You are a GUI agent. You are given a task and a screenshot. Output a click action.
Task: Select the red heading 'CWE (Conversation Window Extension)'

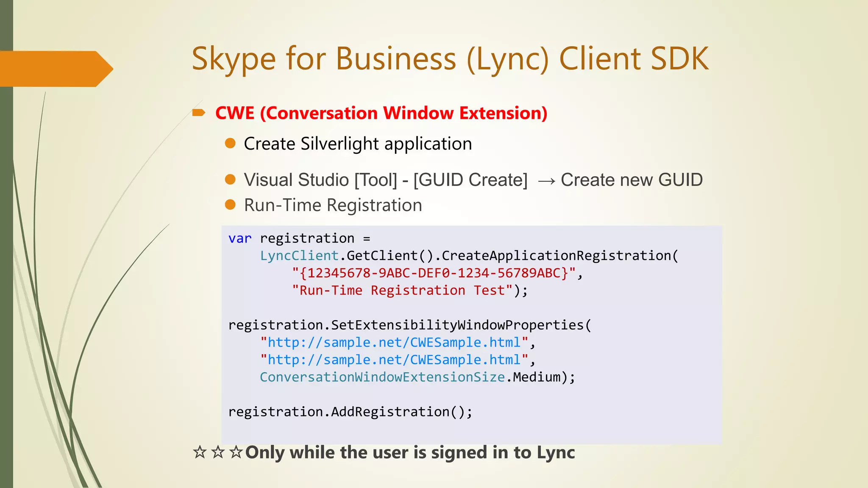pos(381,113)
